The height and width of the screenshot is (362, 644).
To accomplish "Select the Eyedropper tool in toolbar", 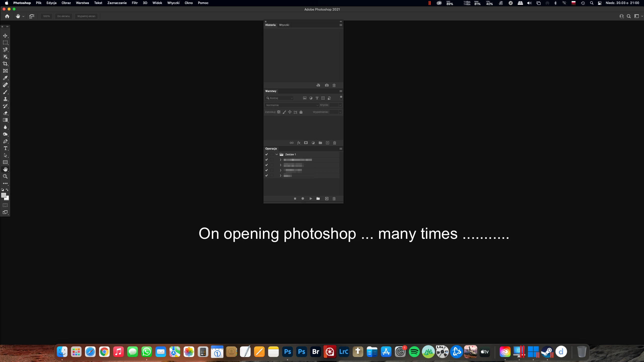I will [x=5, y=78].
